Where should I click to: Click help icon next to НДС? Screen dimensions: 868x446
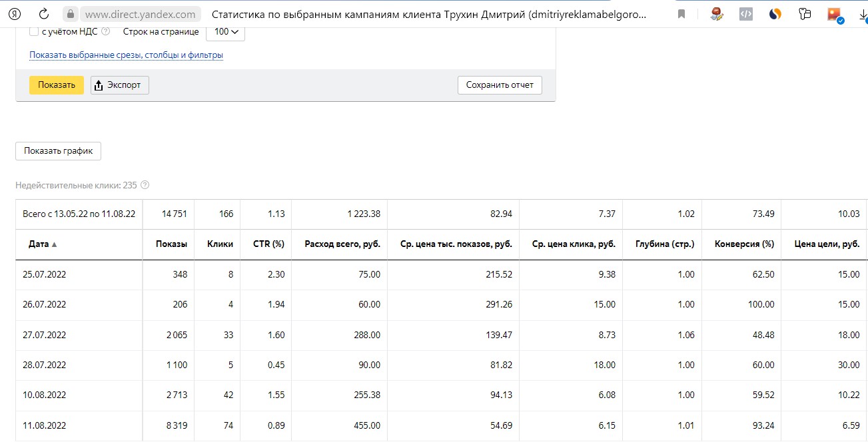click(105, 31)
